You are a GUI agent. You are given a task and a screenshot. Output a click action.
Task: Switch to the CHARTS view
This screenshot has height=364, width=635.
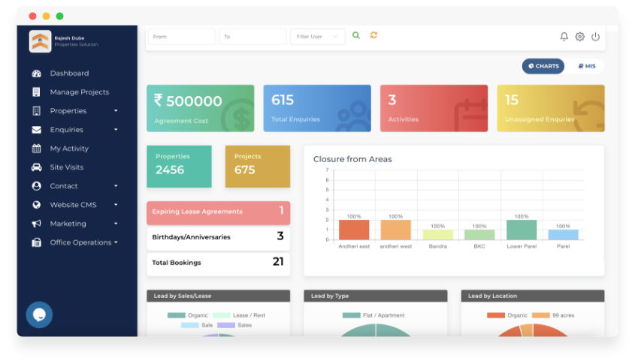click(x=543, y=66)
